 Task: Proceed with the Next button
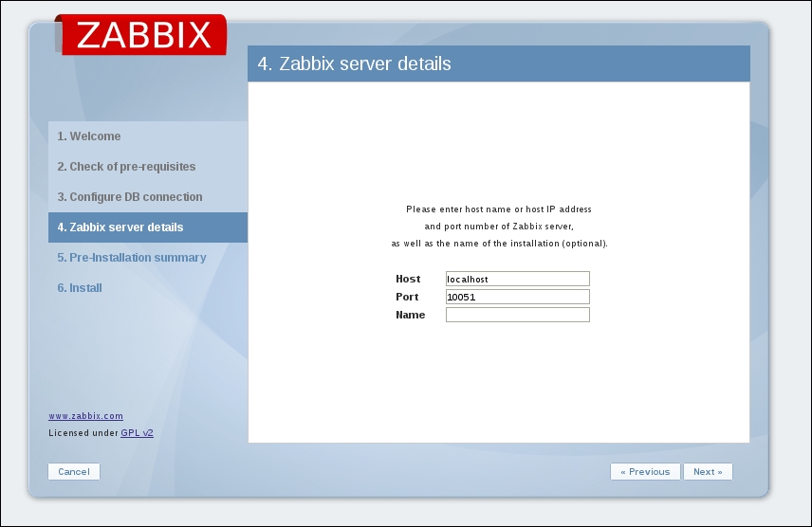[x=708, y=472]
